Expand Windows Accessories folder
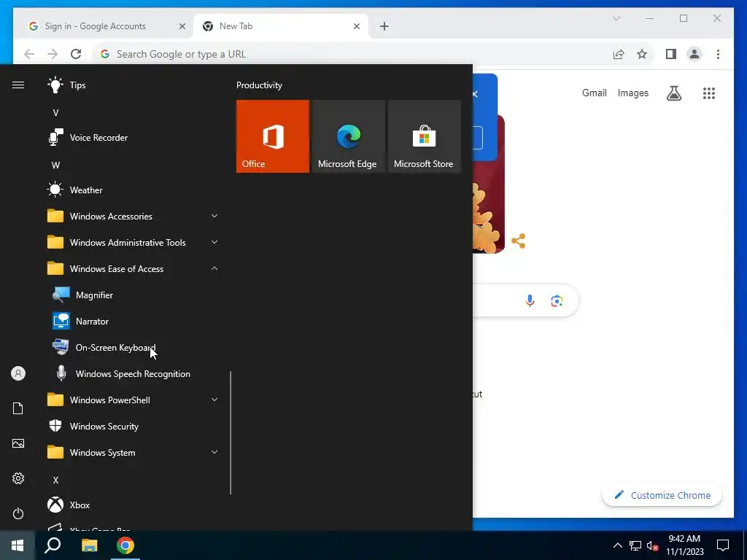The width and height of the screenshot is (747, 560). click(x=133, y=216)
